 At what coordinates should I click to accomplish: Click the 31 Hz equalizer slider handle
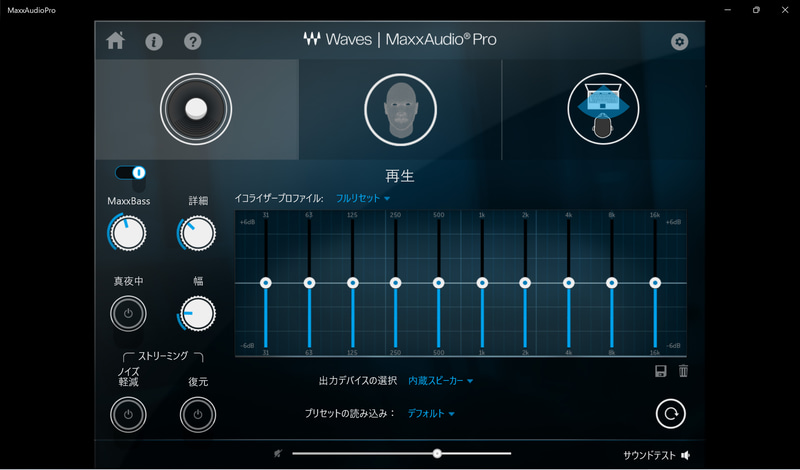click(266, 283)
